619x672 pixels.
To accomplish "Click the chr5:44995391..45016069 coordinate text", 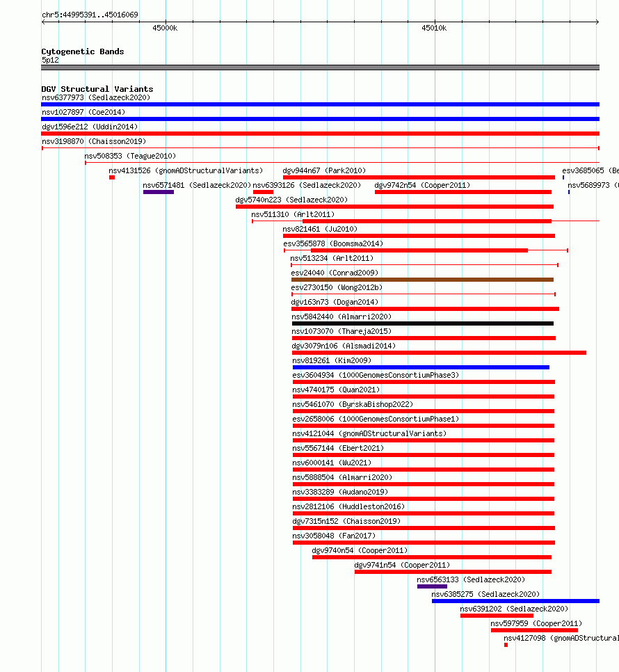I will (x=90, y=15).
